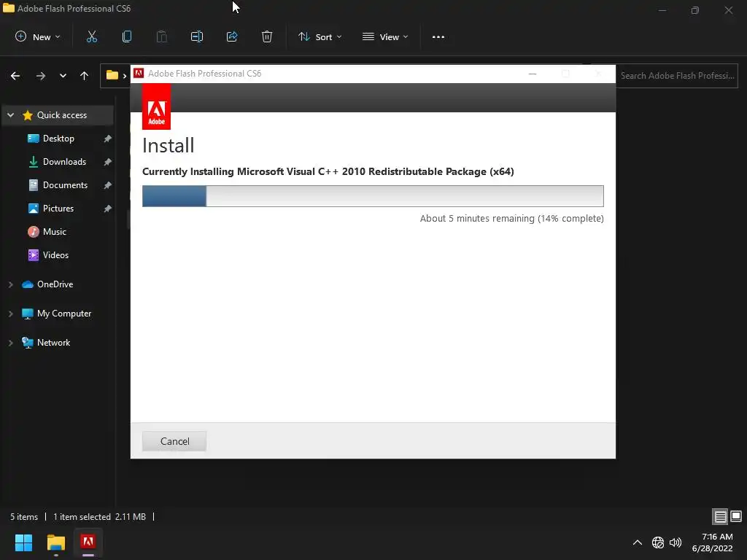Open the See more ellipsis menu
The height and width of the screenshot is (560, 747).
tap(438, 36)
